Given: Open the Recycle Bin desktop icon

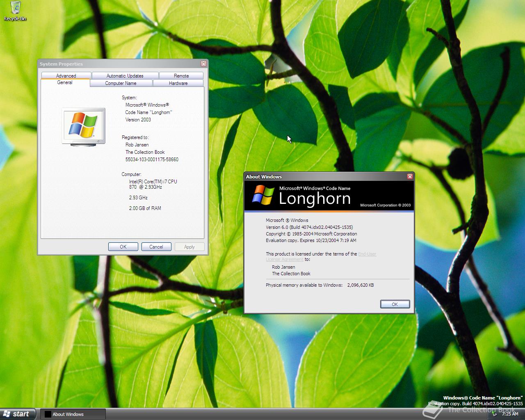Looking at the screenshot, I should coord(15,11).
